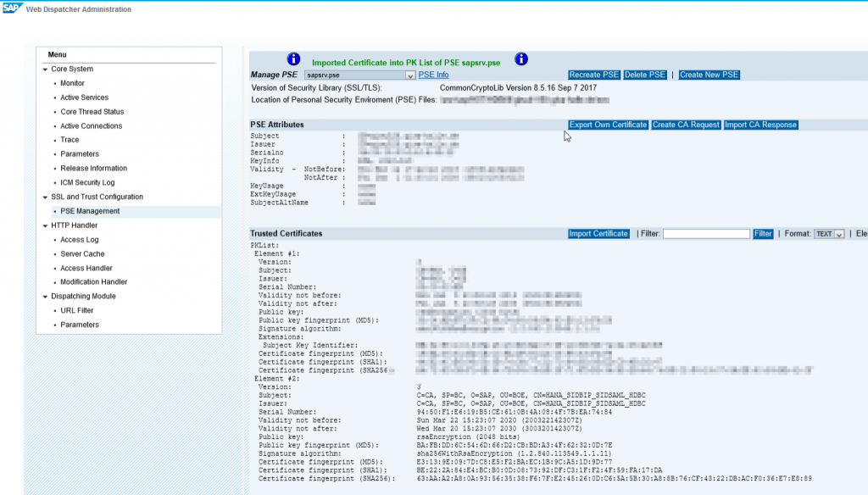Image resolution: width=868 pixels, height=495 pixels.
Task: Click the Import Certificate button
Action: point(598,234)
